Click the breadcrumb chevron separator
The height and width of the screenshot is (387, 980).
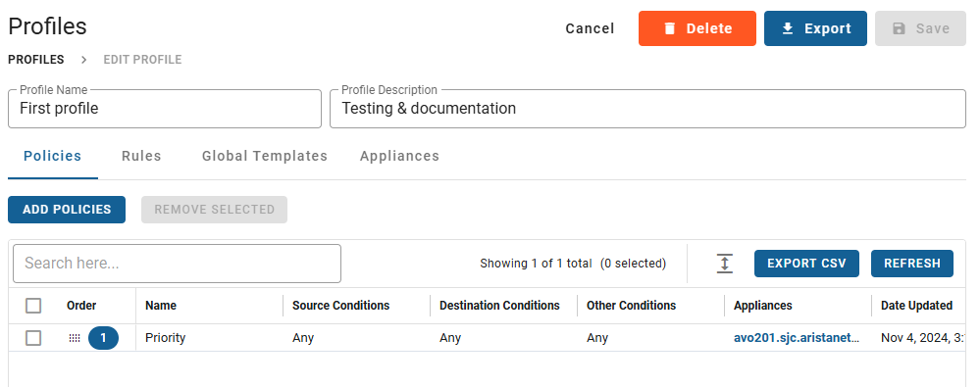coord(83,60)
